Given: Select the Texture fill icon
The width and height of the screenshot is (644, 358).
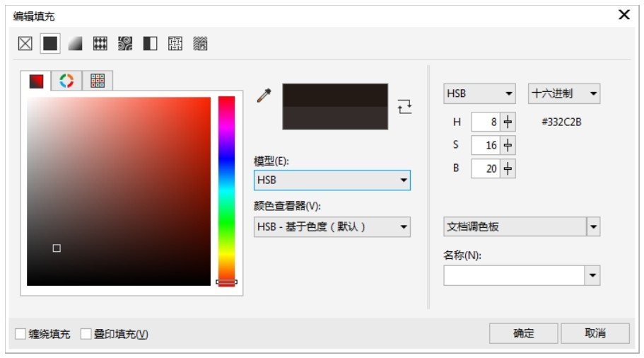Looking at the screenshot, I should click(175, 43).
